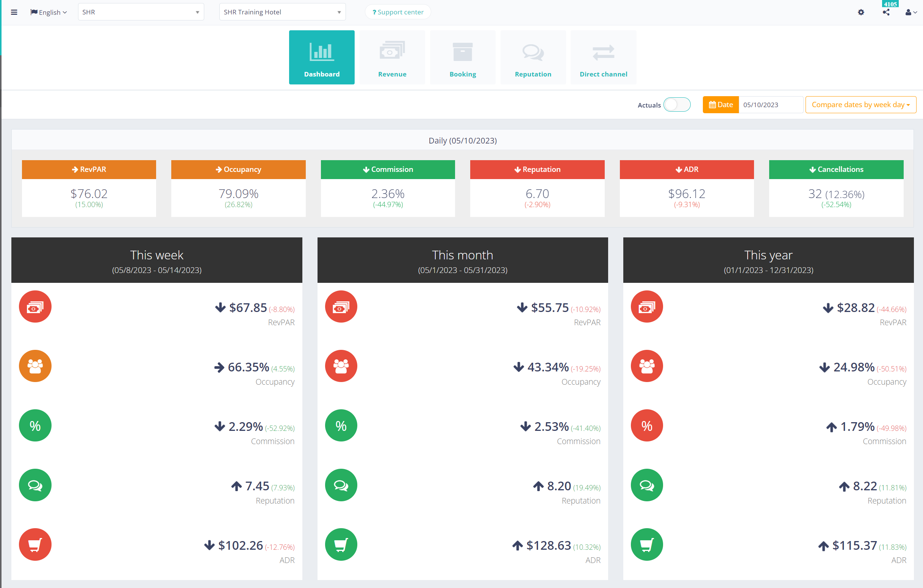
Task: Click This week Commission percent icon
Action: click(35, 426)
